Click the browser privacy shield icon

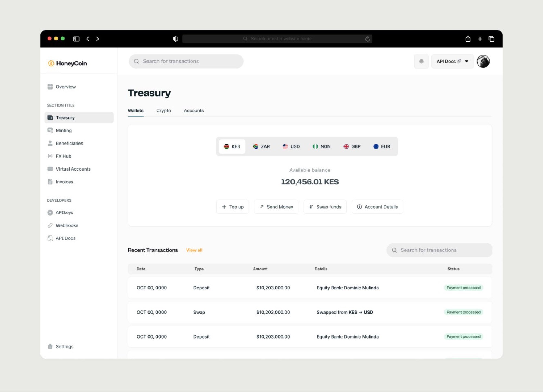click(176, 39)
